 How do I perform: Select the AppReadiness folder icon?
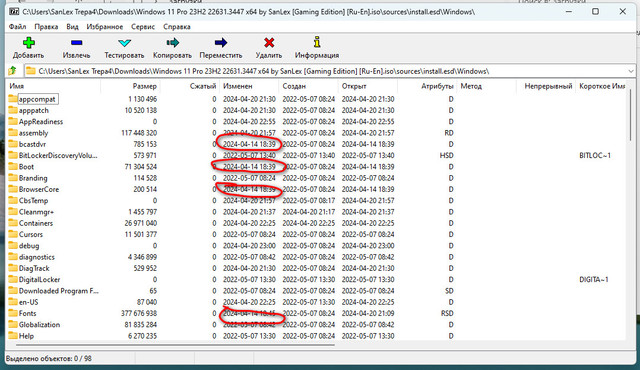[x=13, y=122]
